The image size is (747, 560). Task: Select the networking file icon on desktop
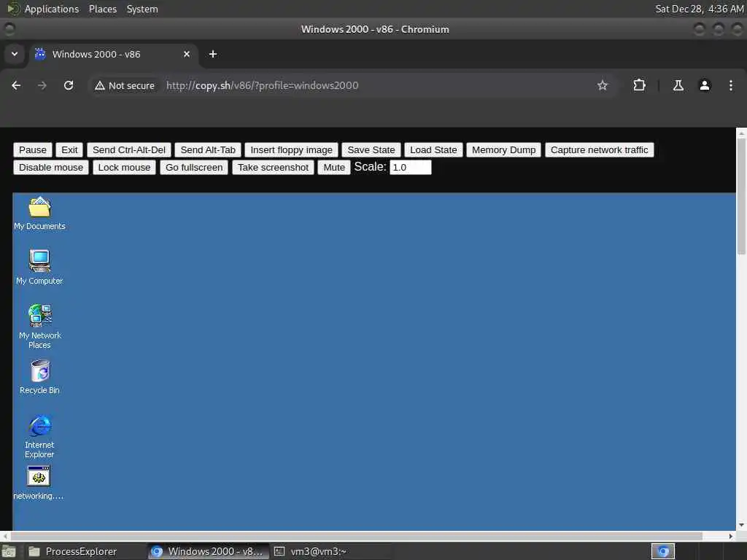(x=39, y=483)
